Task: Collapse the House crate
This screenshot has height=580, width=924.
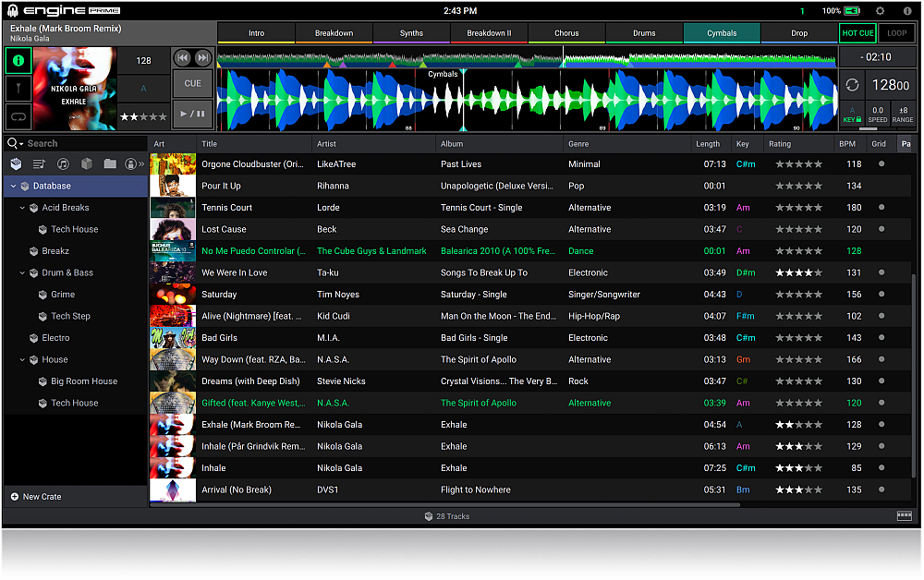Action: 22,360
